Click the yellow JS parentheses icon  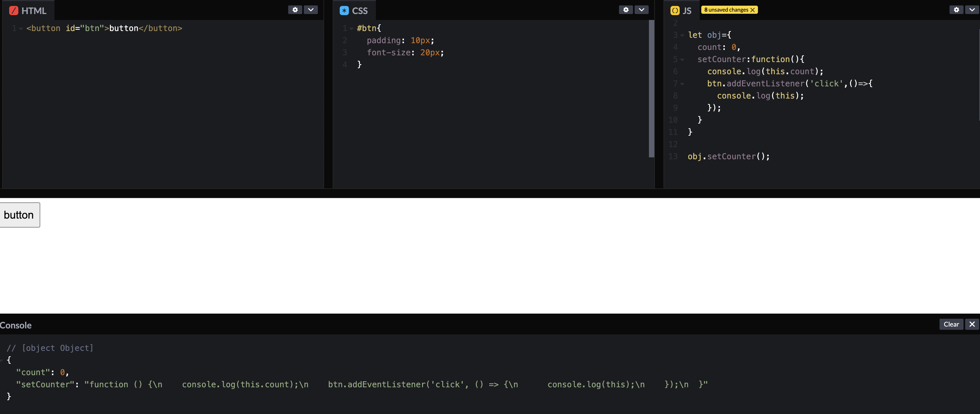coord(675,11)
